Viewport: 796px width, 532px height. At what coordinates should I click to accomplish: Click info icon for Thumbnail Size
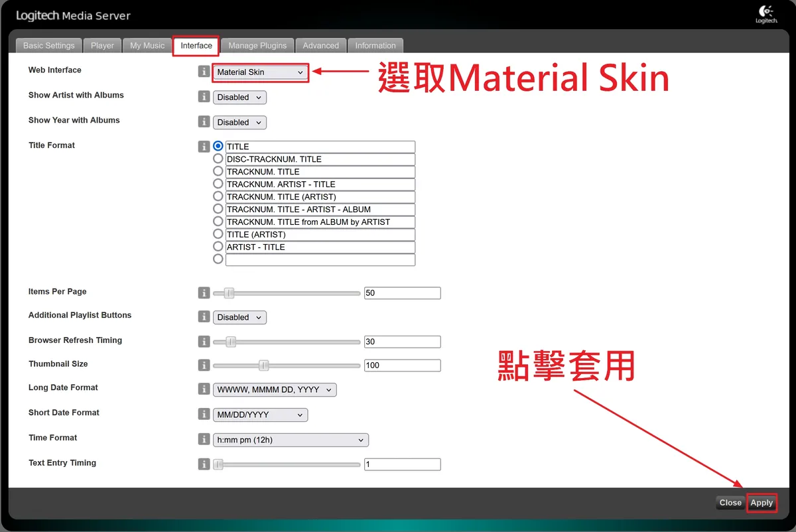[204, 365]
